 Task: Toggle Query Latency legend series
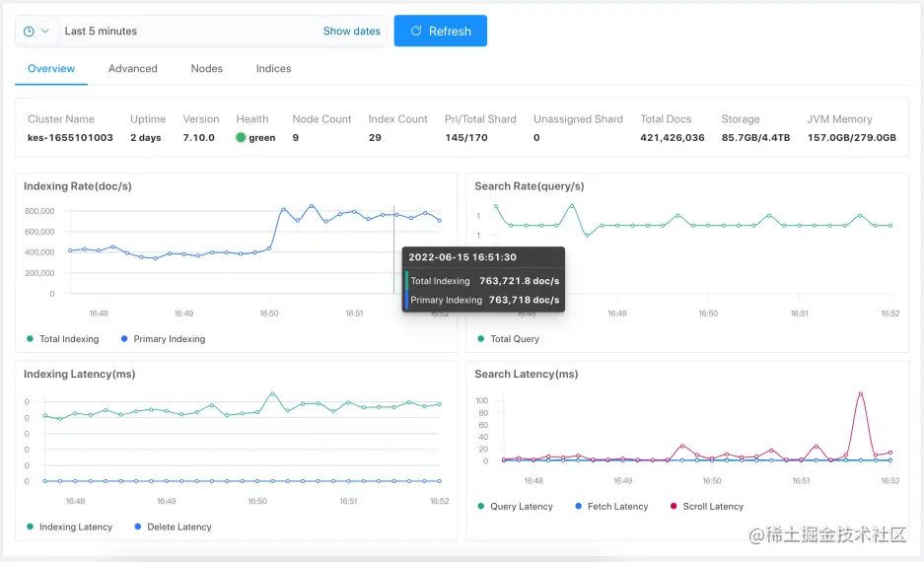pos(515,506)
